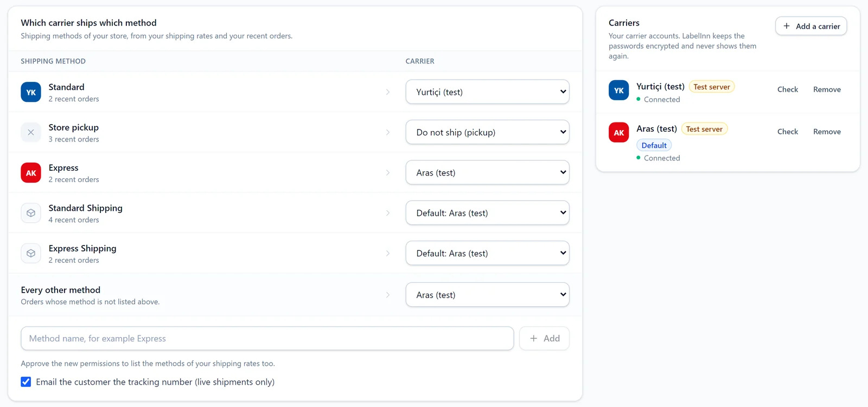Click the chevron arrow in Express Shipping row
This screenshot has width=868, height=407.
[x=388, y=253]
